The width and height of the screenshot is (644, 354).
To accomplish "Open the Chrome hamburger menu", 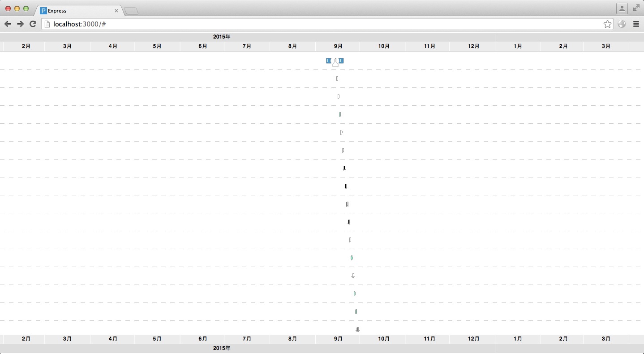I will coord(636,24).
